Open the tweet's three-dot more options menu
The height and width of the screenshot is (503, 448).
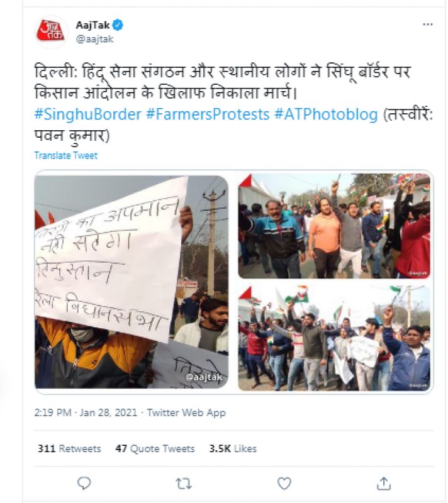(427, 25)
